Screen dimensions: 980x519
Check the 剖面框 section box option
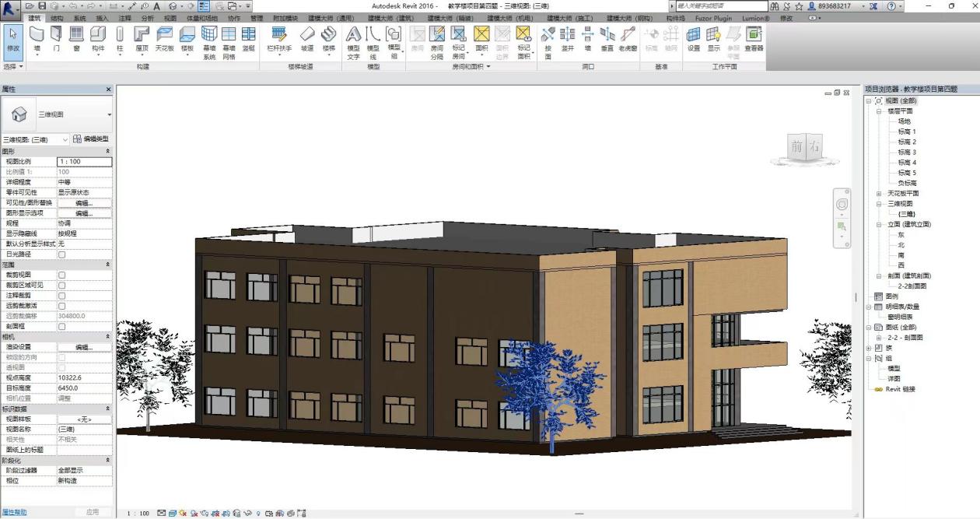click(62, 327)
